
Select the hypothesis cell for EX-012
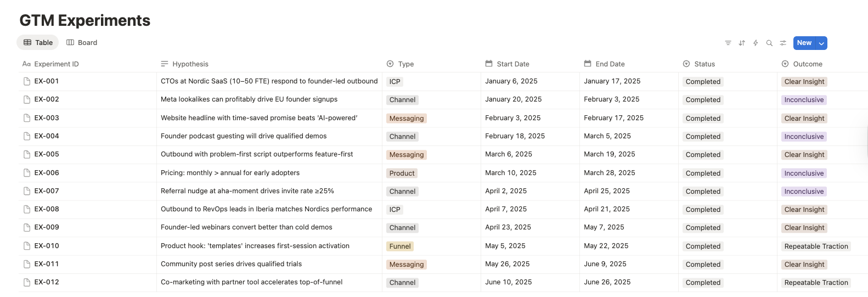(269, 282)
